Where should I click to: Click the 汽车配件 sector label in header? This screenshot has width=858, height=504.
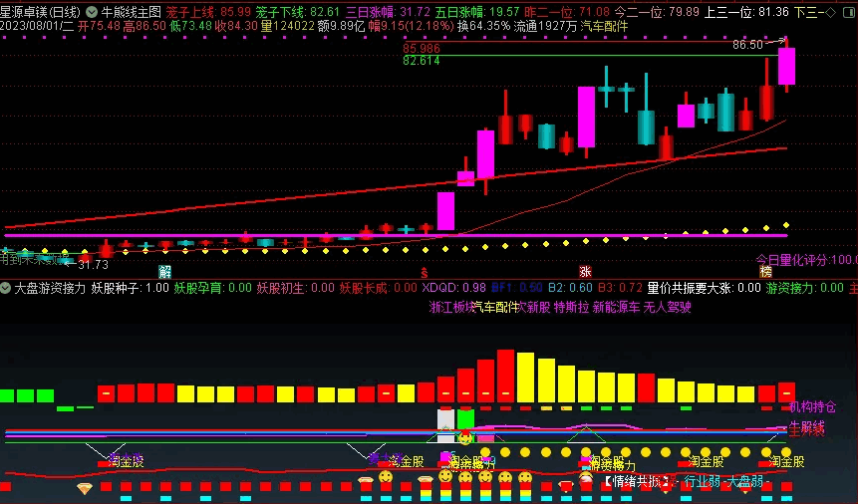pyautogui.click(x=604, y=26)
